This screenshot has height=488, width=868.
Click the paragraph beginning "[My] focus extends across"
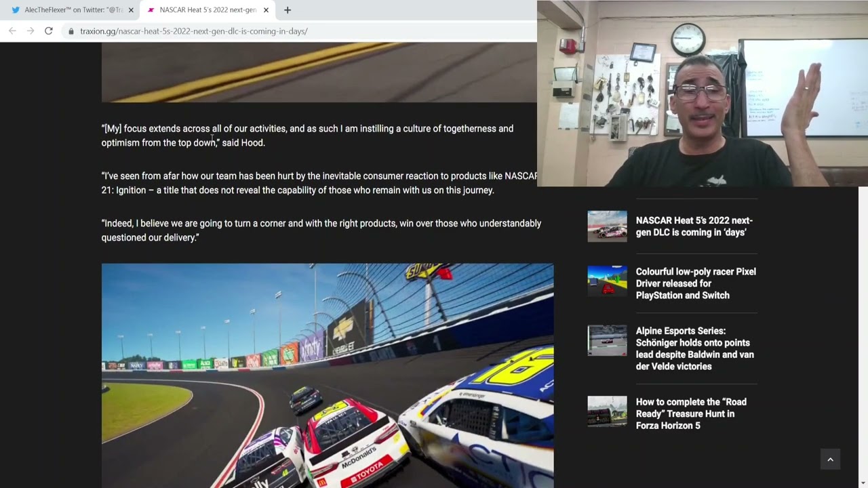click(x=307, y=136)
